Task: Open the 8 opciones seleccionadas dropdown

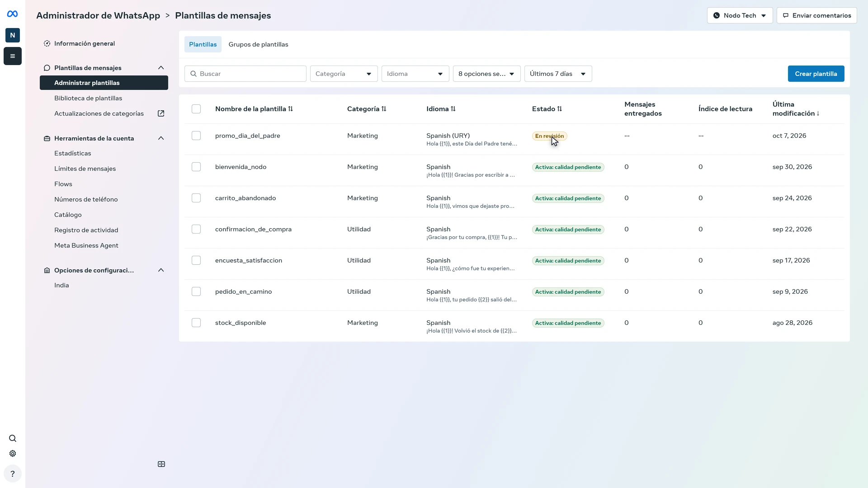Action: pyautogui.click(x=487, y=74)
